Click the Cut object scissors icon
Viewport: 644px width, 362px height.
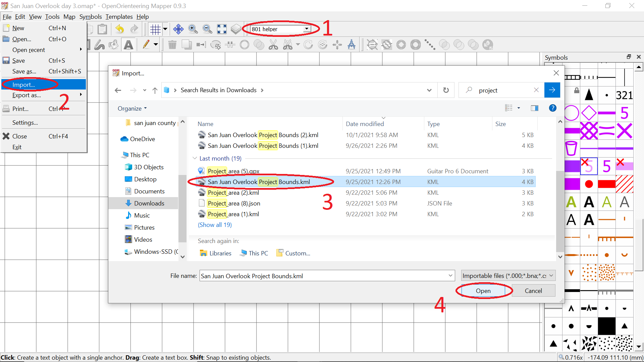[x=273, y=45]
